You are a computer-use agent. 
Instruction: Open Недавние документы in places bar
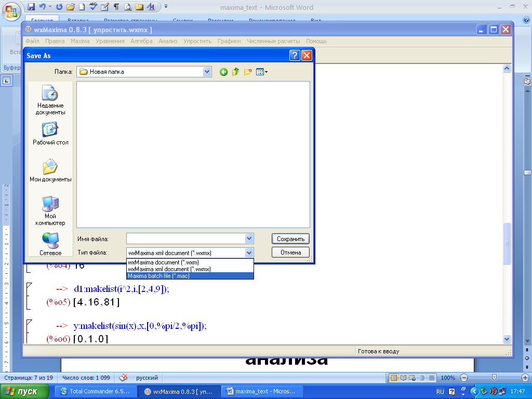pyautogui.click(x=50, y=100)
